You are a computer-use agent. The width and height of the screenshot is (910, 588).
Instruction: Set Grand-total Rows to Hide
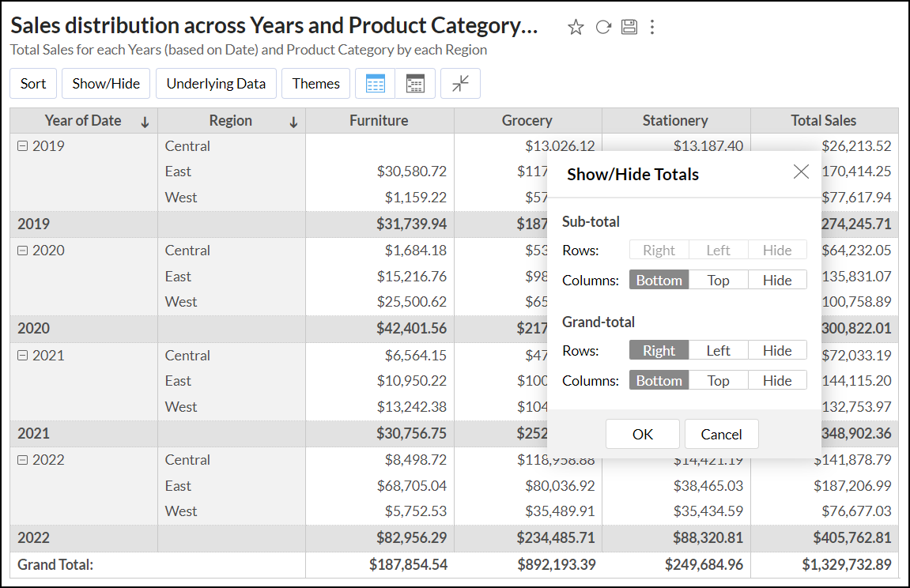776,350
